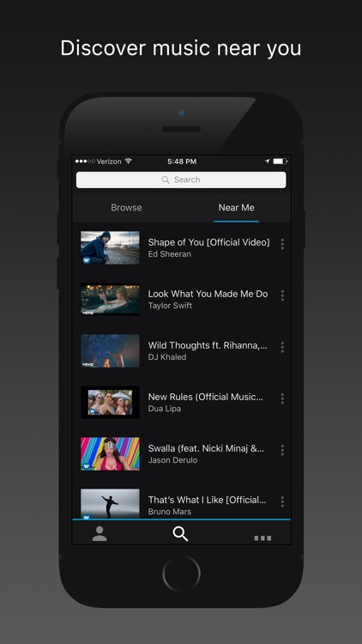
Task: Open Shape of You video thumbnail
Action: coord(110,247)
